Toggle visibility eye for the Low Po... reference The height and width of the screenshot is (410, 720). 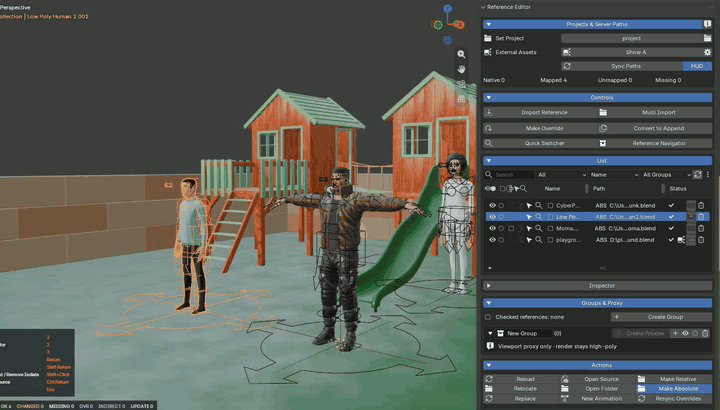pos(492,217)
